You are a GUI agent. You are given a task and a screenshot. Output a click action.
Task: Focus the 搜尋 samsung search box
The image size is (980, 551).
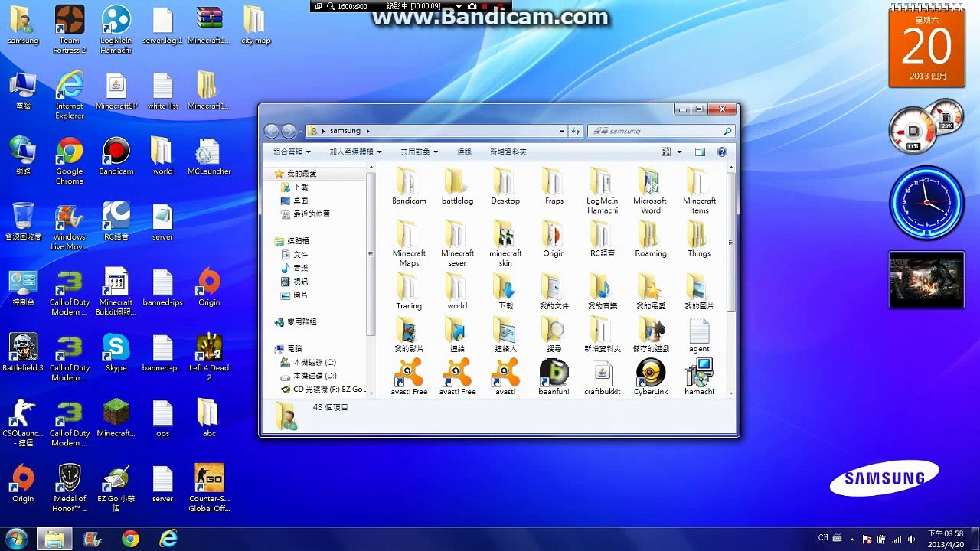point(661,131)
